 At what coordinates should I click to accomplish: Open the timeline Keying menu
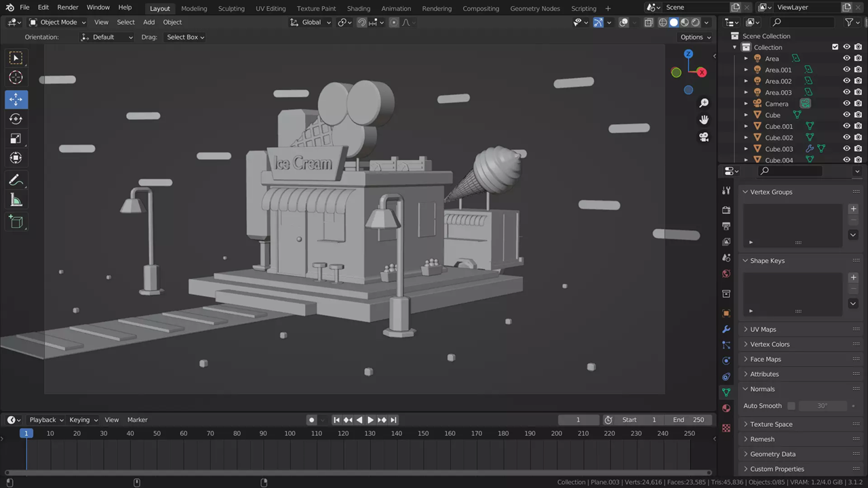(x=83, y=420)
